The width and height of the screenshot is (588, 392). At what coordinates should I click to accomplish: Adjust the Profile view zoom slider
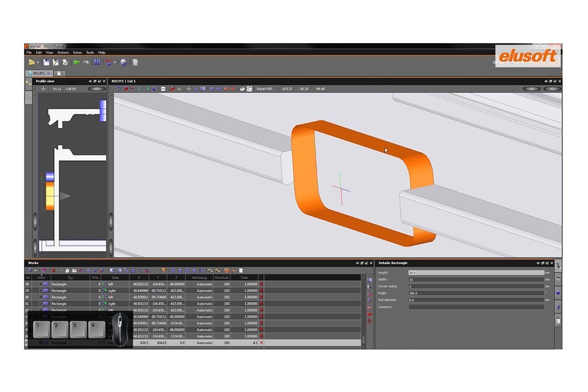pos(97,89)
